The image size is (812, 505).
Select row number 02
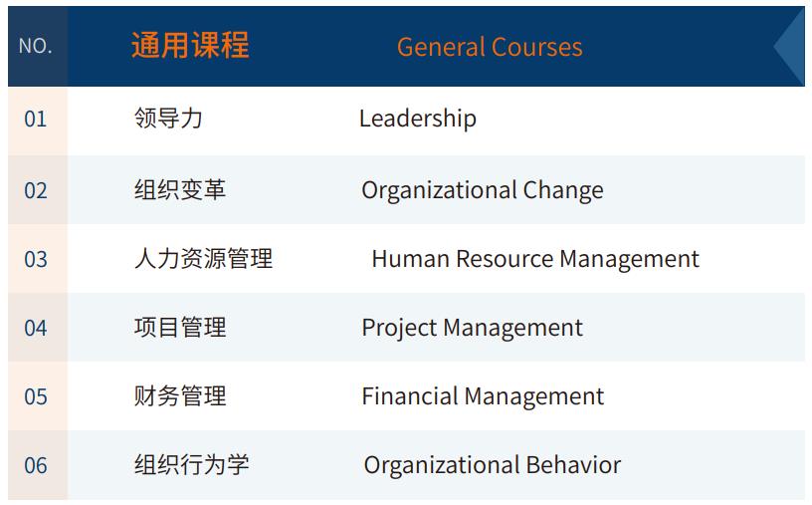(x=35, y=190)
